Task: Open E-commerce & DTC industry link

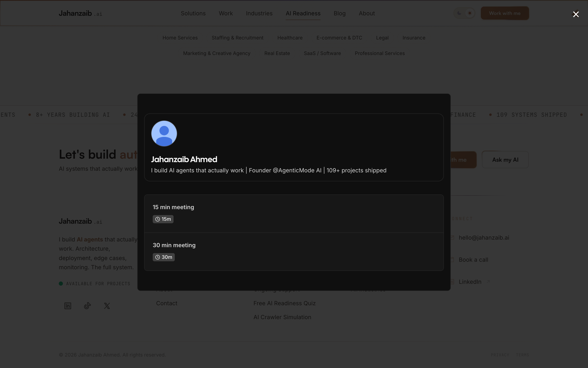Action: 339,38
